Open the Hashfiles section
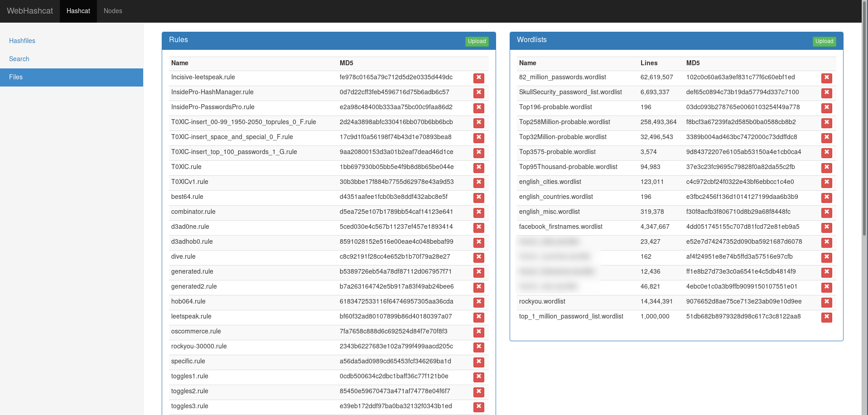 coord(22,41)
